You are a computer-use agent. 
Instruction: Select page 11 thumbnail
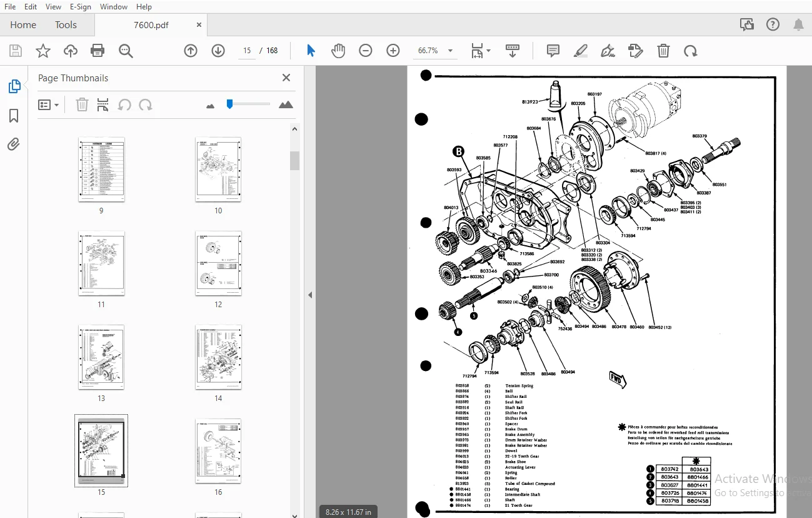[101, 263]
